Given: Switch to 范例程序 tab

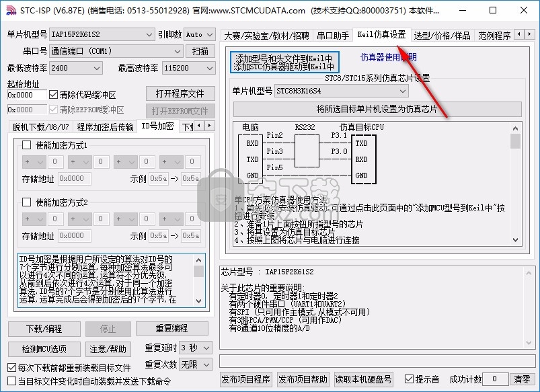Looking at the screenshot, I should (x=494, y=36).
